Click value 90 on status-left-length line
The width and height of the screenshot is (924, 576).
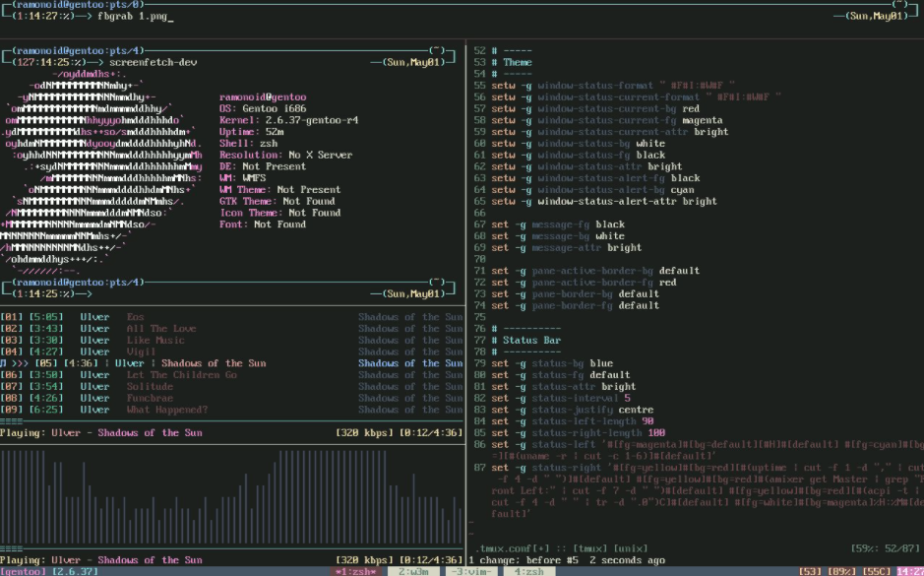647,421
